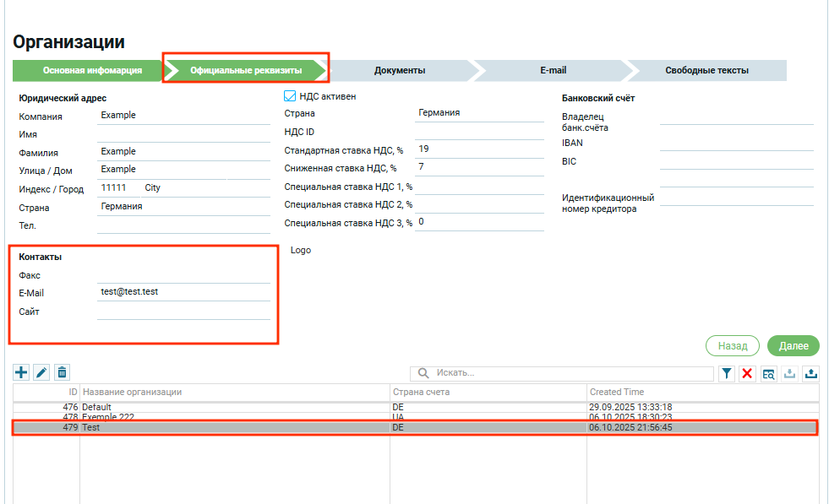Viewport: 829px width, 504px height.
Task: Open the Страна field showing Германия under НДС
Action: pyautogui.click(x=479, y=113)
